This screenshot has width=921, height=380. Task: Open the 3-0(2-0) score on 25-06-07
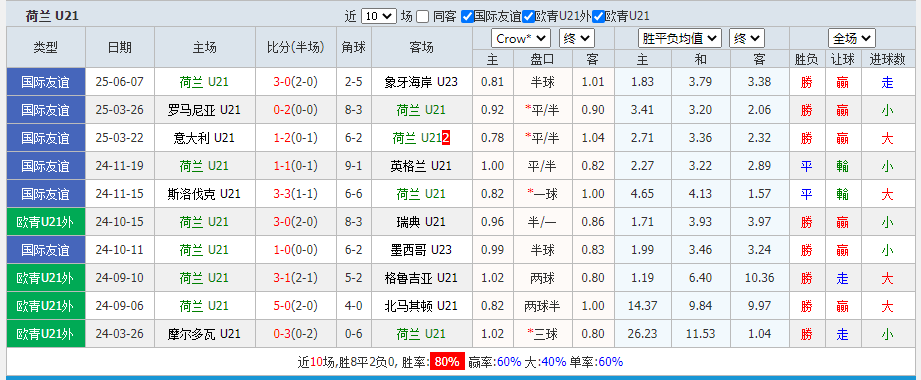coord(295,82)
